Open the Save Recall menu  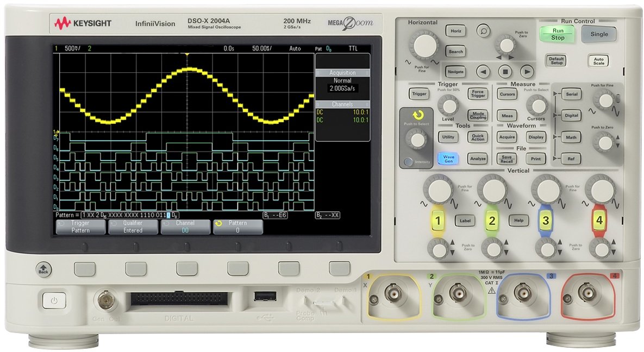[x=506, y=159]
